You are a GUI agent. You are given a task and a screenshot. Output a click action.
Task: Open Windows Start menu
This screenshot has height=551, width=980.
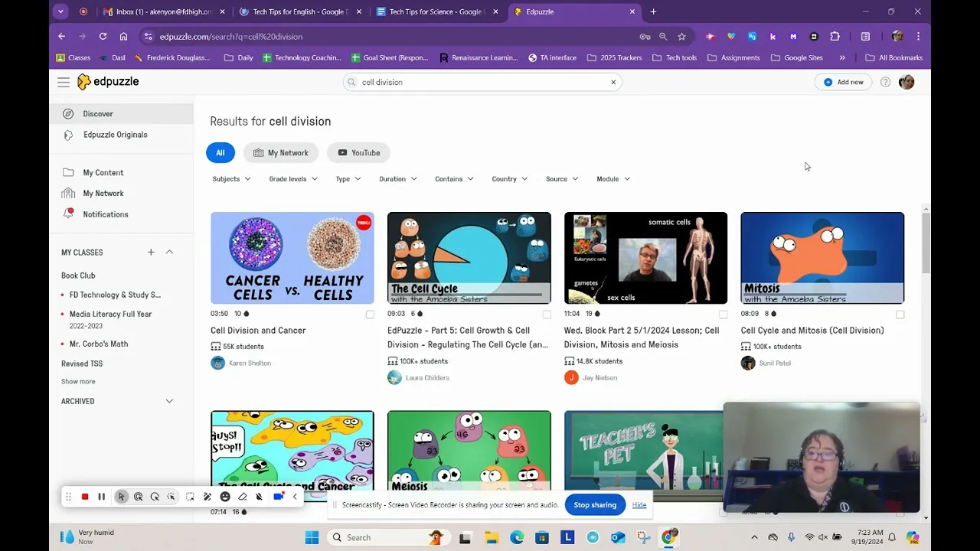tap(312, 537)
